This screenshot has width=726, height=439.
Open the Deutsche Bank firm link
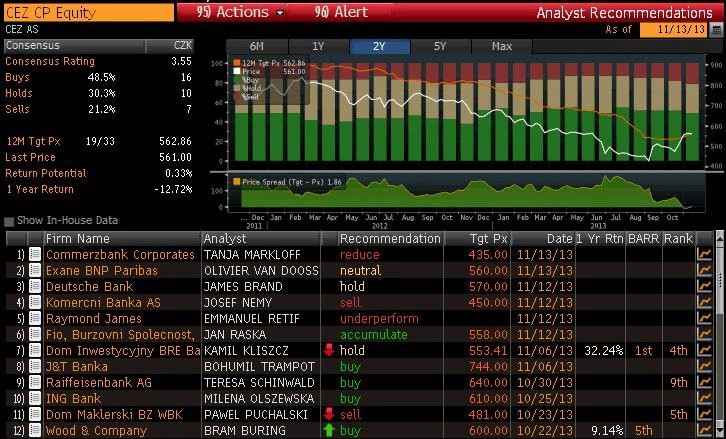click(89, 287)
